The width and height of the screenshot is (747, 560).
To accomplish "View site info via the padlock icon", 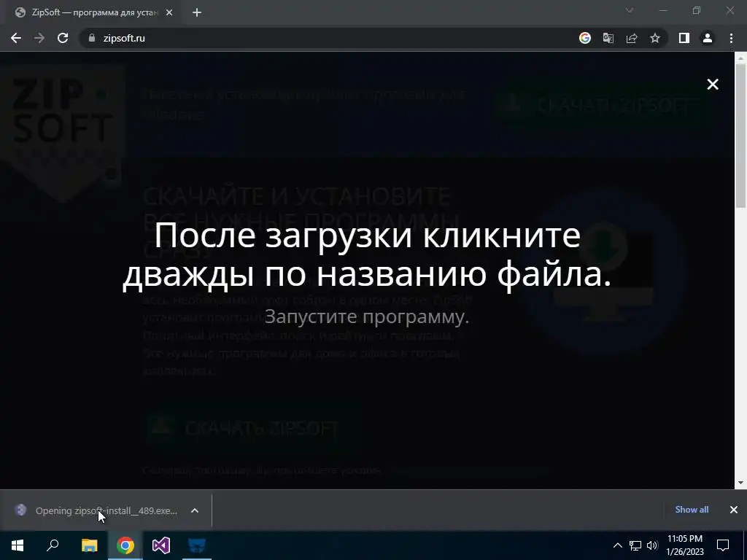I will click(x=91, y=38).
